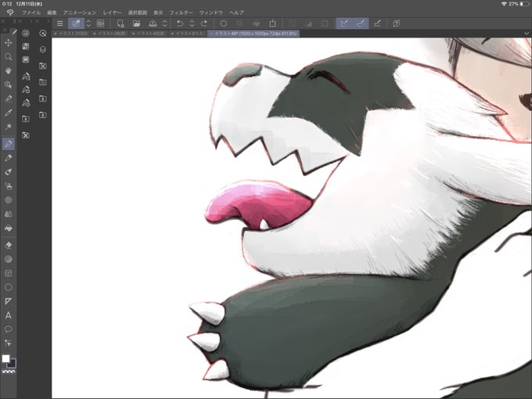Viewport: 532px width, 399px height.
Task: Click the Undo arrow
Action: 180,23
